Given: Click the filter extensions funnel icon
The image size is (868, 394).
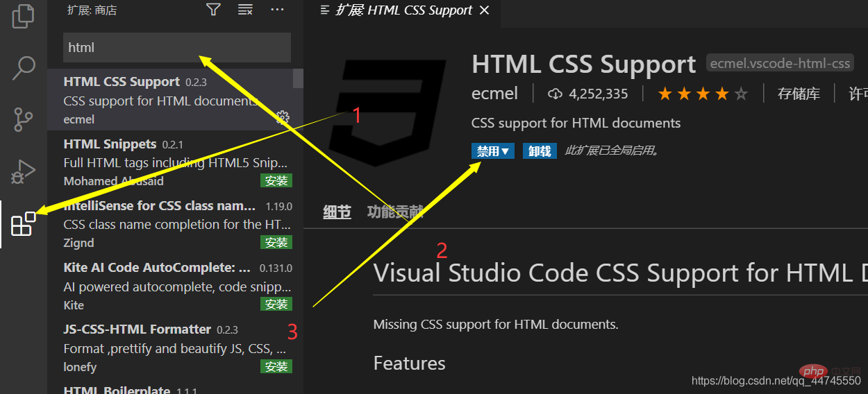Looking at the screenshot, I should (x=213, y=10).
